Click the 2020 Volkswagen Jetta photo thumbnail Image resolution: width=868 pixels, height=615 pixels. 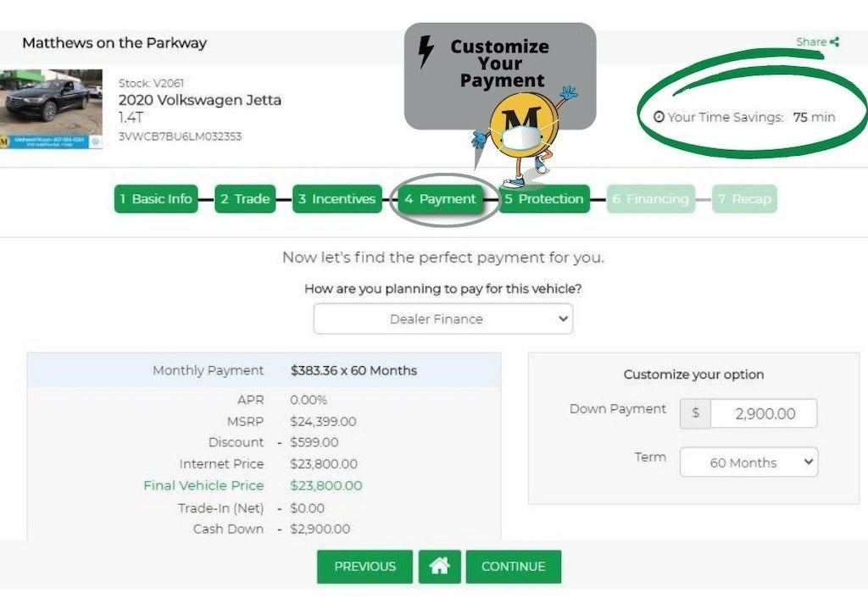point(53,110)
